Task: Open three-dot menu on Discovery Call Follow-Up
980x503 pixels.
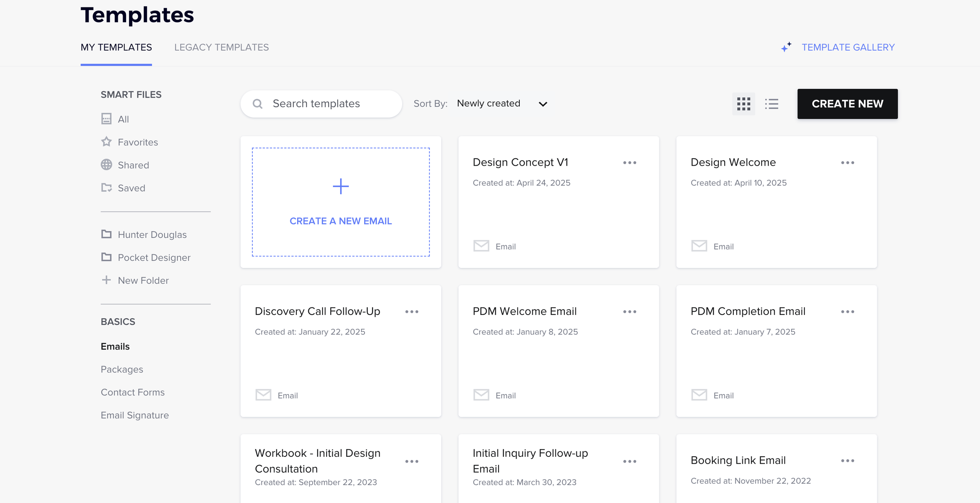Action: 412,312
